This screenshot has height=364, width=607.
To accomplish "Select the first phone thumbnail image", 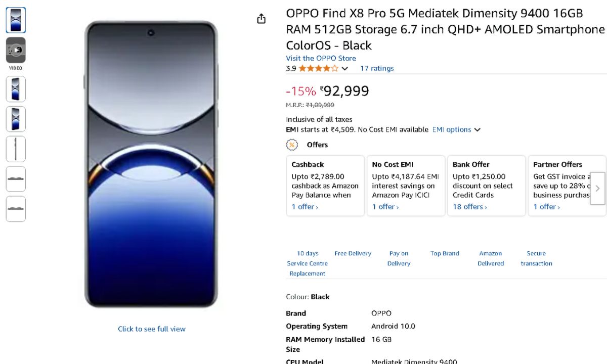I will [16, 20].
